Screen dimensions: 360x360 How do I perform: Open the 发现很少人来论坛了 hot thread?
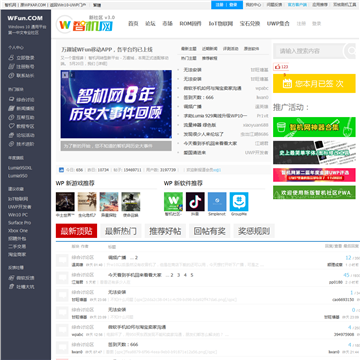(203, 134)
